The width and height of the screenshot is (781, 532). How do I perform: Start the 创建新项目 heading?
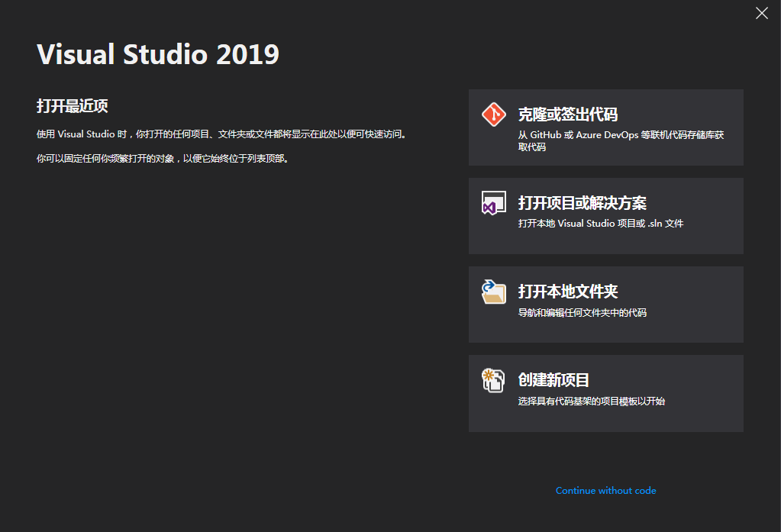(553, 380)
